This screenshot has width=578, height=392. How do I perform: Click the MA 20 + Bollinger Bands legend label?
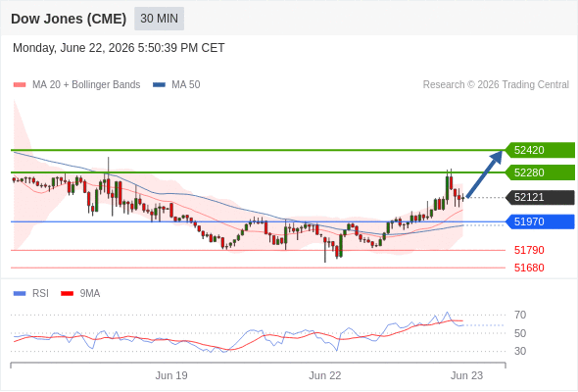[x=86, y=85]
